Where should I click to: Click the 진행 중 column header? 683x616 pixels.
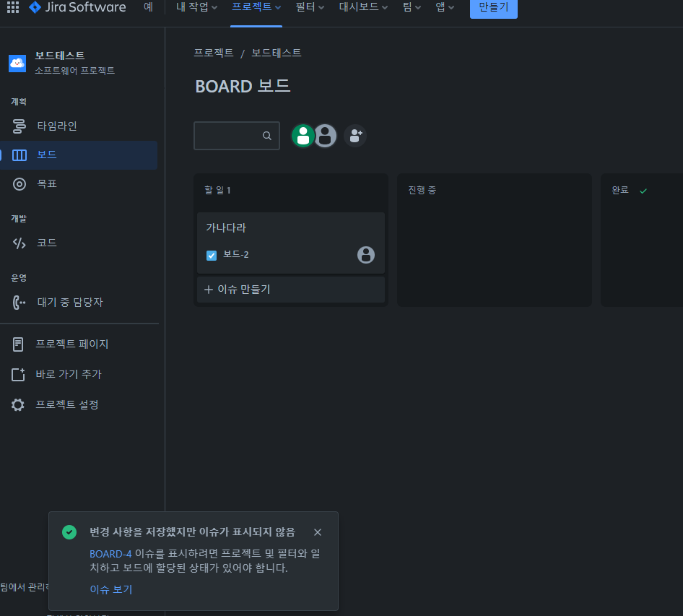(422, 190)
